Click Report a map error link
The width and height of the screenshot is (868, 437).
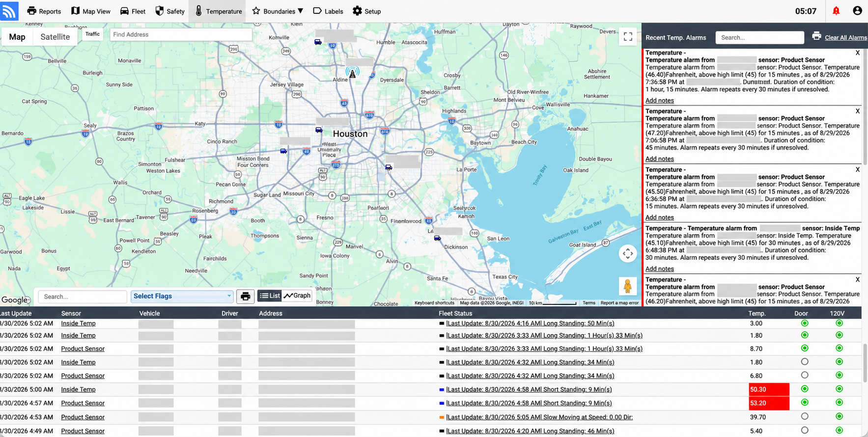[x=619, y=303]
